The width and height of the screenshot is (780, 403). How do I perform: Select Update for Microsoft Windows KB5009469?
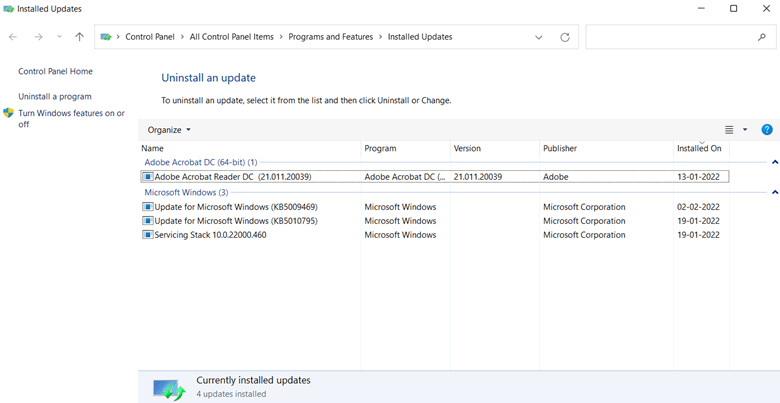click(x=434, y=207)
